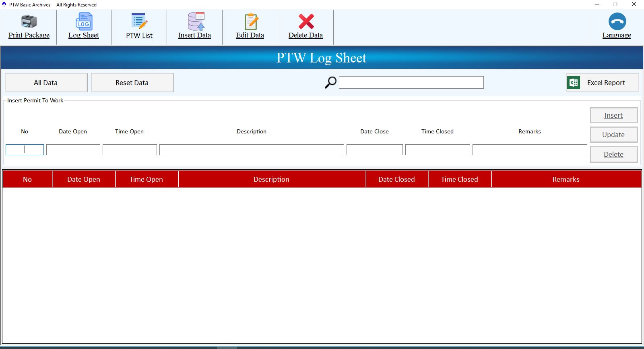Click the Time Closed input field
The width and height of the screenshot is (644, 349).
438,150
